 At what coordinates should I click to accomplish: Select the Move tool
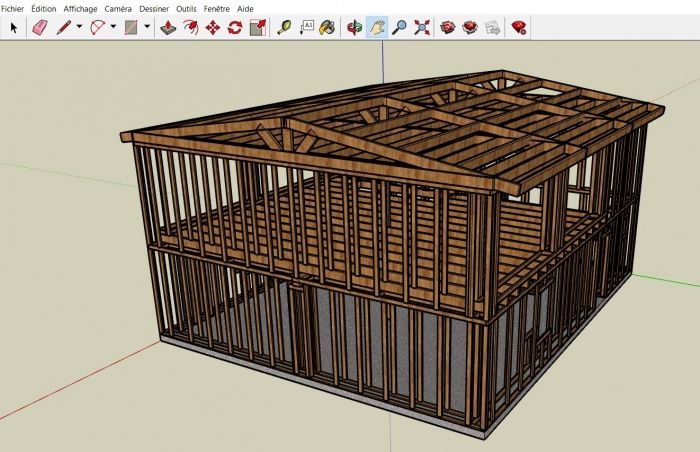(212, 28)
